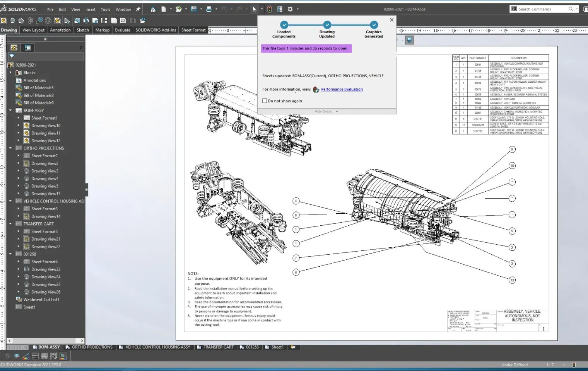Click the Print icon in the top toolbar
Screen dimensions: 588x371
point(209,9)
